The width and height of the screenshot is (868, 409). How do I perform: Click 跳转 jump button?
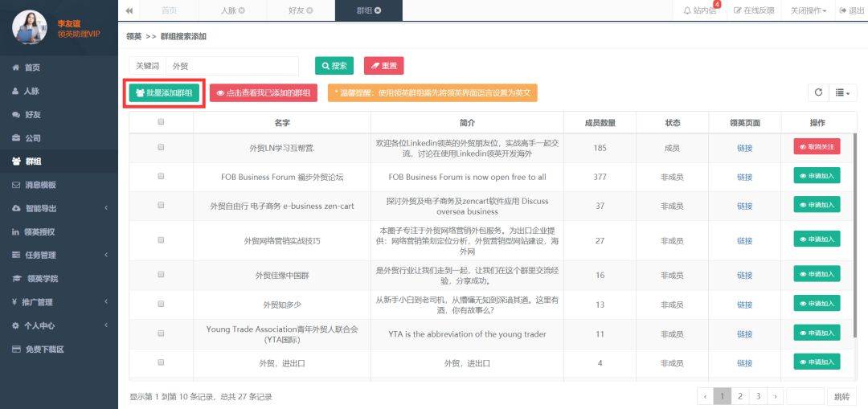841,396
